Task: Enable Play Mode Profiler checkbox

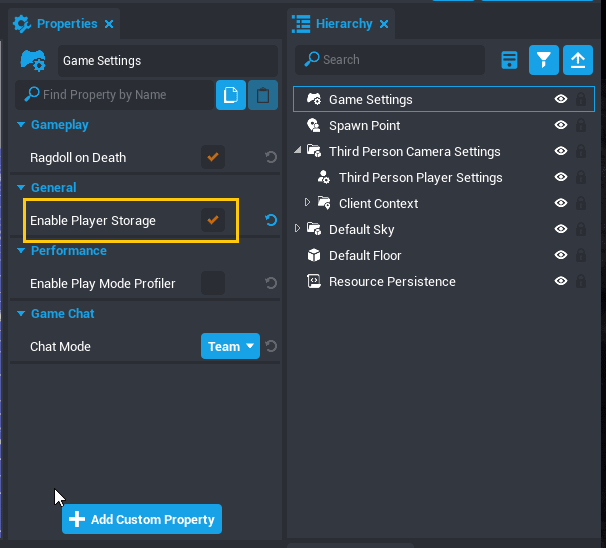Action: coord(212,283)
